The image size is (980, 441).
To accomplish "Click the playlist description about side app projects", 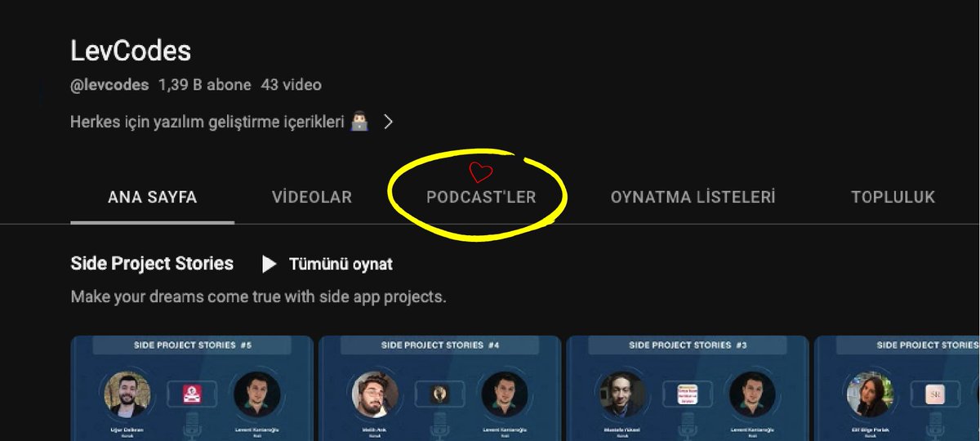I will point(258,296).
